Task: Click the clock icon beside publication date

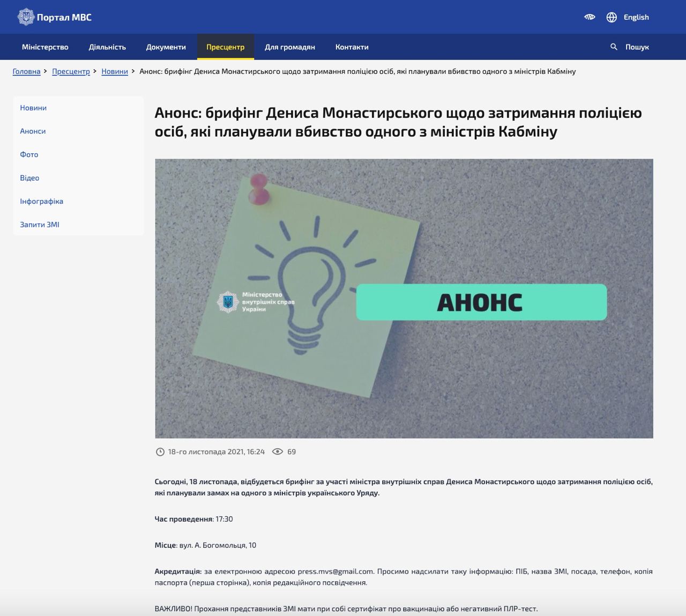Action: point(160,452)
